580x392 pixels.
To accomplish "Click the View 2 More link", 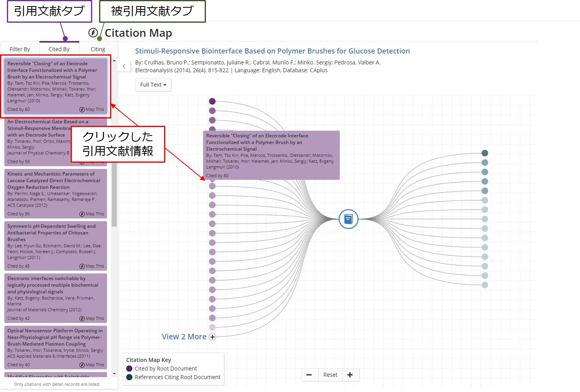I will click(184, 337).
